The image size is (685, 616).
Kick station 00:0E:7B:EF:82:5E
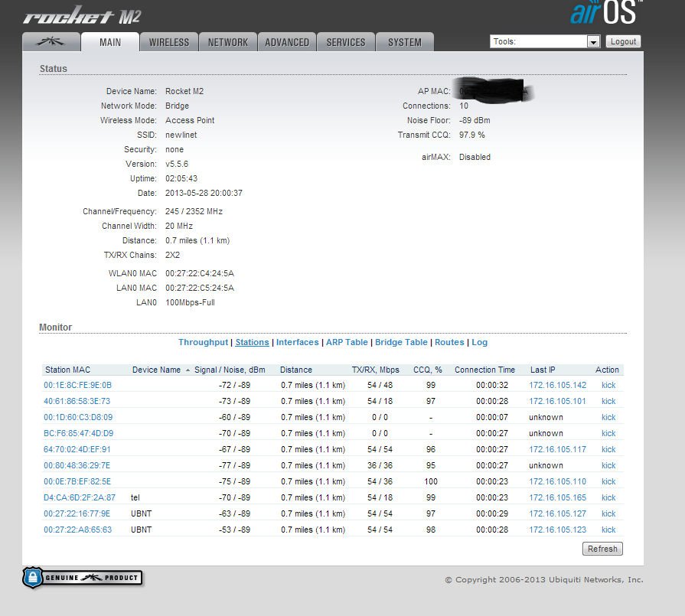608,481
